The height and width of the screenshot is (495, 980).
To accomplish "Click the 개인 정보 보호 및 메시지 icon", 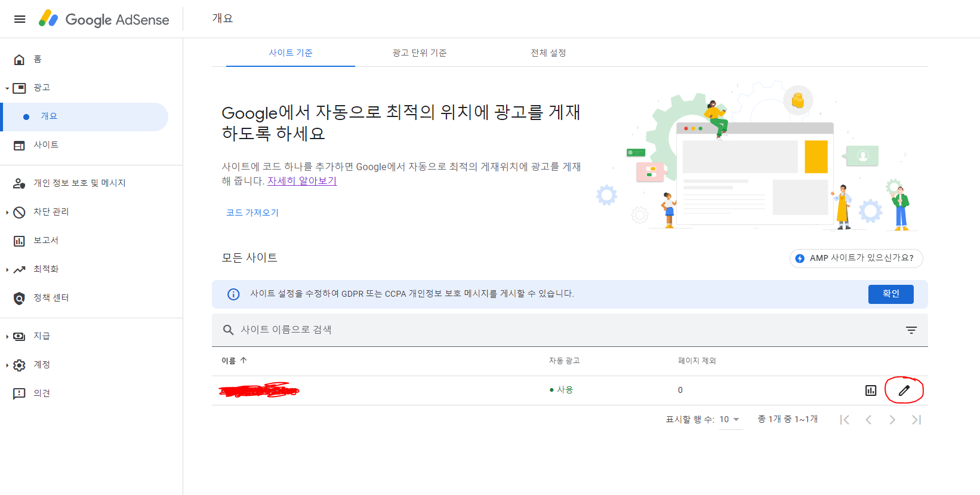I will [x=19, y=183].
